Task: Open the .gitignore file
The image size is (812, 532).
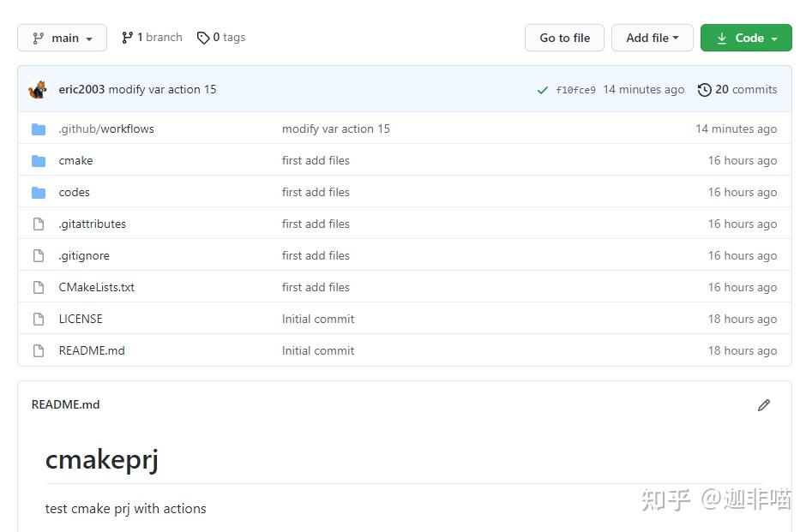Action: pyautogui.click(x=84, y=255)
